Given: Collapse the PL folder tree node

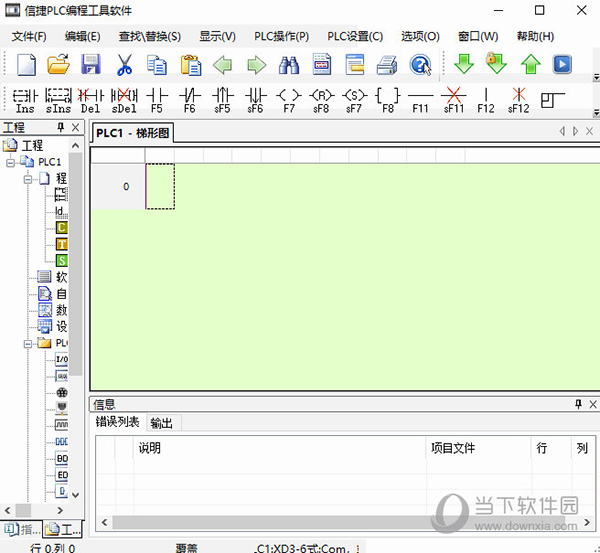Looking at the screenshot, I should tap(28, 344).
